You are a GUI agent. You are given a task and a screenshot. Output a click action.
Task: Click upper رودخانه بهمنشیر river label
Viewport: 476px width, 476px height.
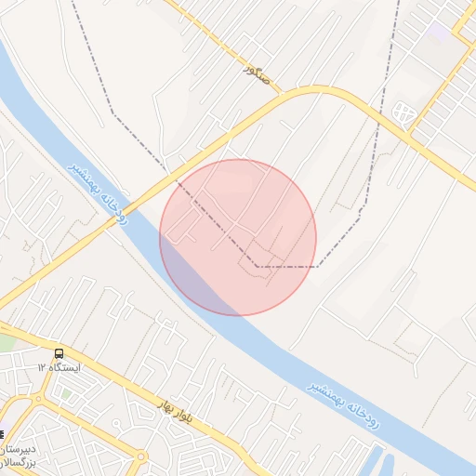point(98,194)
